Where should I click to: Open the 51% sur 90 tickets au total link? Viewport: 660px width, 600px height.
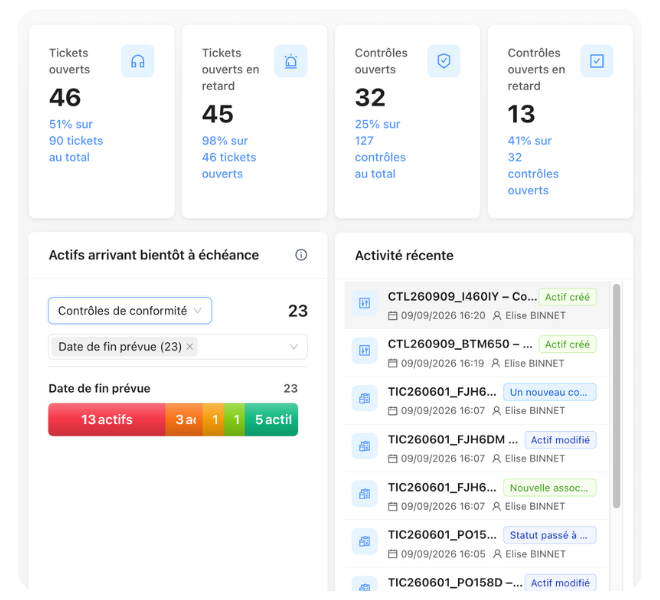[x=76, y=141]
